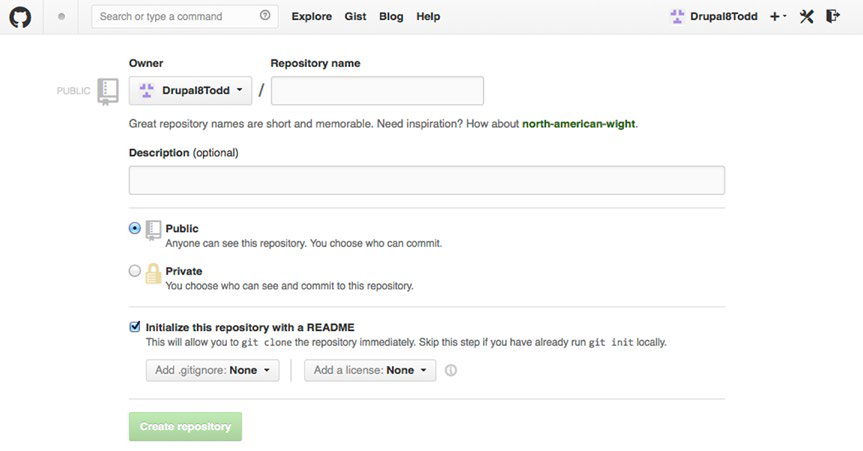Image resolution: width=863 pixels, height=451 pixels.
Task: Open Blog in the top navigation
Action: tap(391, 17)
